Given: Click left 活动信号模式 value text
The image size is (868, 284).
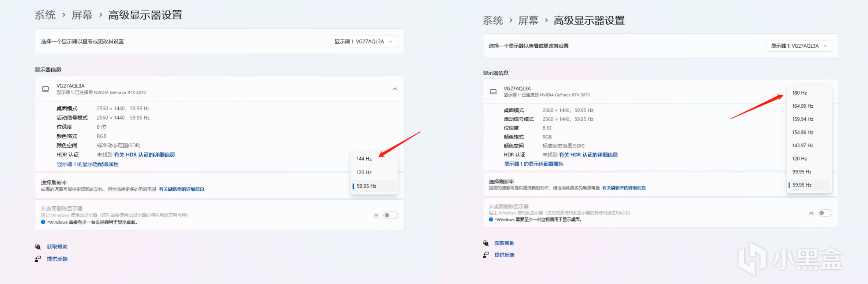Looking at the screenshot, I should click(123, 118).
